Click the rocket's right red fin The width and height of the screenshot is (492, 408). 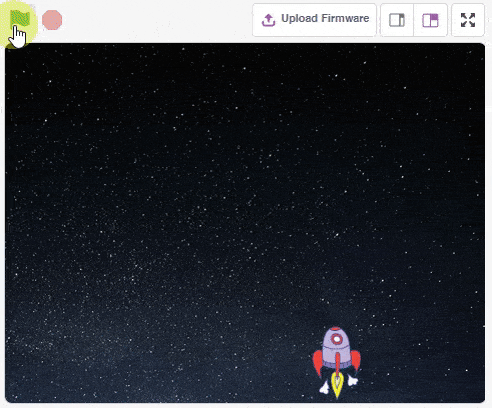coord(355,361)
